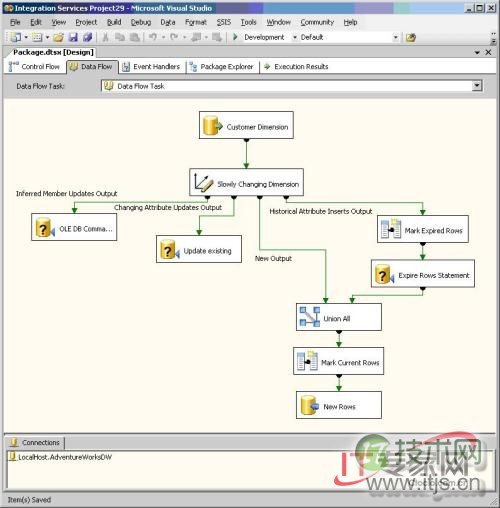Screen dimensions: 500x508
Task: Open the Data Flow Task combo box arrow
Action: [477, 86]
